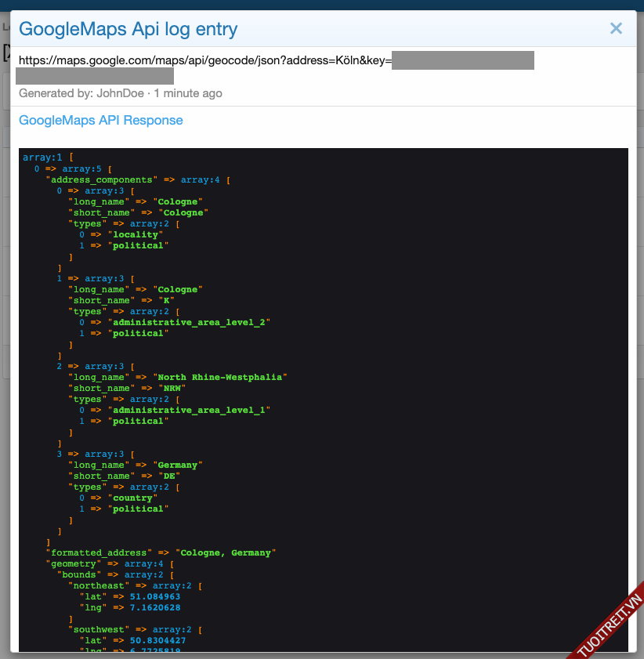Collapse the address_components array:4 node

tap(201, 179)
